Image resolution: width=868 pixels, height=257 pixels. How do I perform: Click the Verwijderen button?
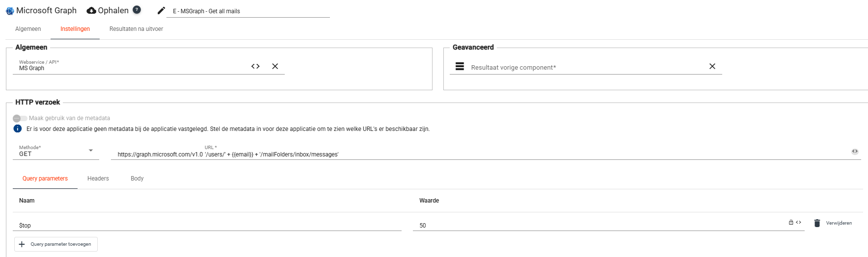tap(839, 223)
